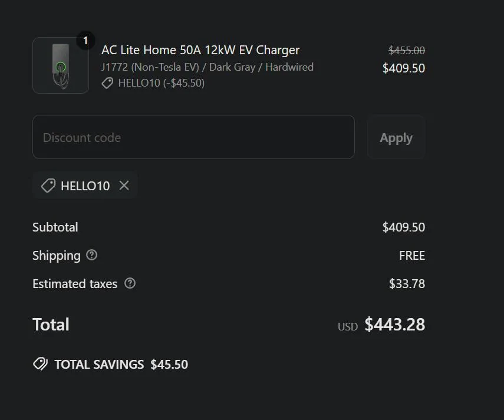Viewport: 504px width, 420px height.
Task: Click the tag icon in HELLO10 chip
Action: pos(48,186)
